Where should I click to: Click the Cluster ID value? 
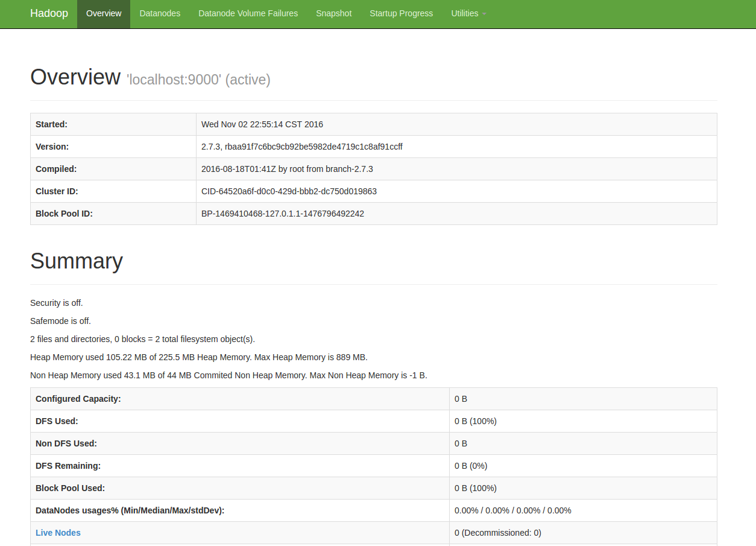tap(289, 191)
